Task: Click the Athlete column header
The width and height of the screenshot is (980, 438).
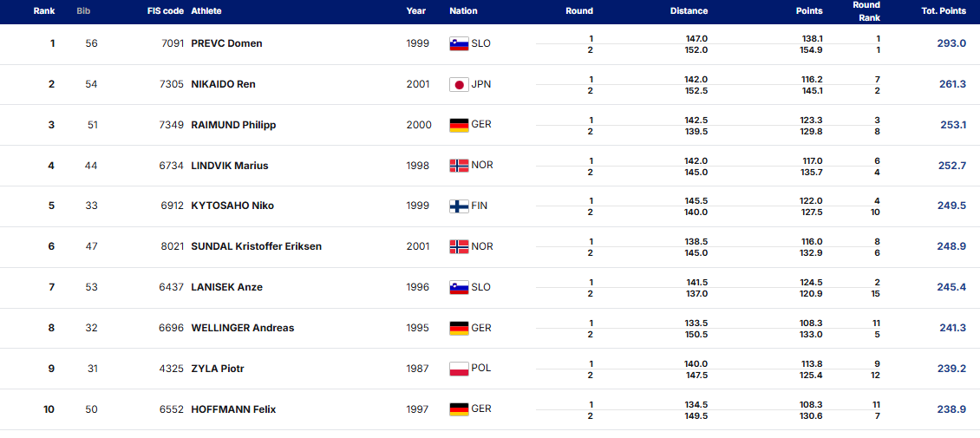Action: tap(206, 11)
